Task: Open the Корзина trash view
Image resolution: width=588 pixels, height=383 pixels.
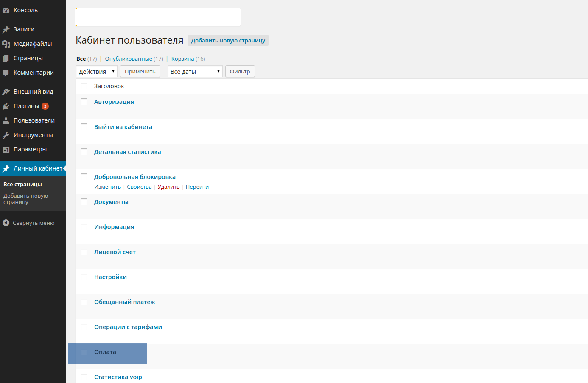Action: 182,59
